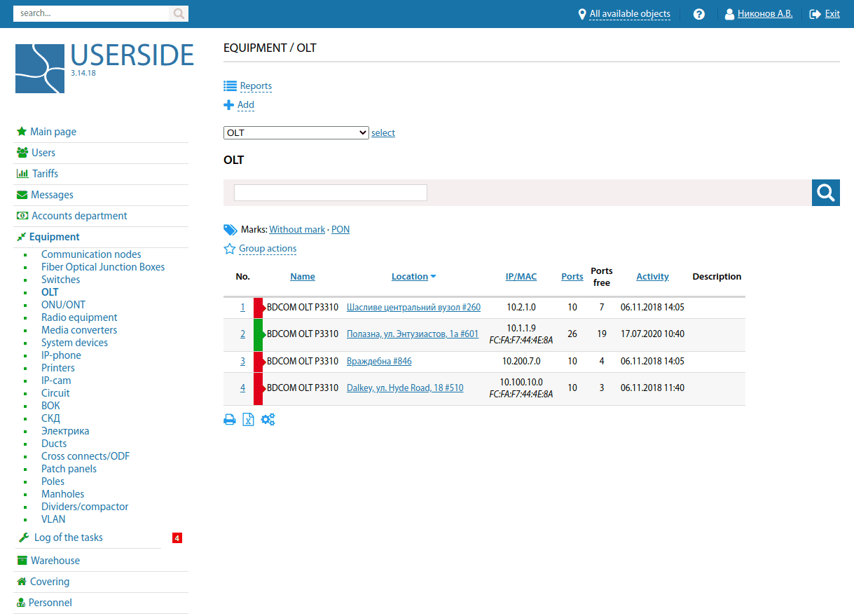The width and height of the screenshot is (854, 616).
Task: Sort the table by Location column
Action: click(x=410, y=277)
